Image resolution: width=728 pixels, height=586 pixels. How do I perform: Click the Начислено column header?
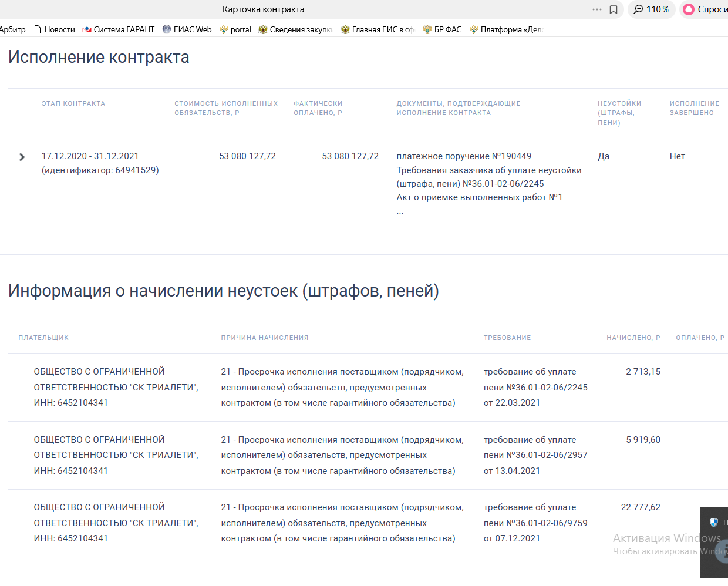click(x=633, y=338)
